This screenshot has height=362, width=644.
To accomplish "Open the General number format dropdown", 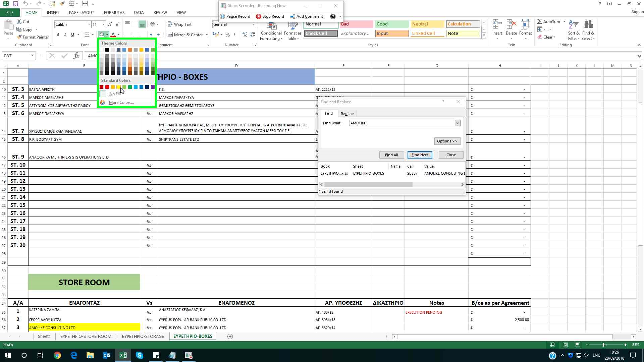I will click(x=253, y=24).
